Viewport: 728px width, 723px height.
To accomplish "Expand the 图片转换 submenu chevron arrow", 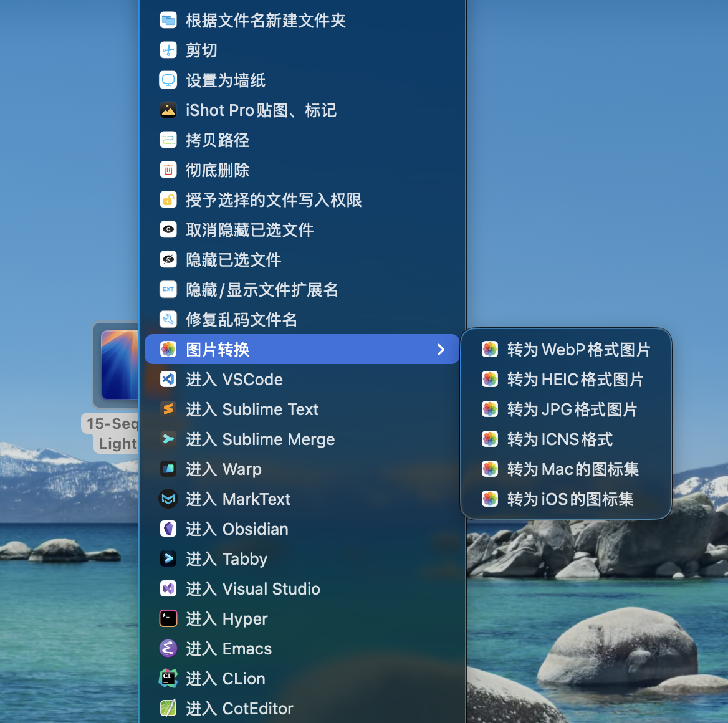I will tap(441, 350).
